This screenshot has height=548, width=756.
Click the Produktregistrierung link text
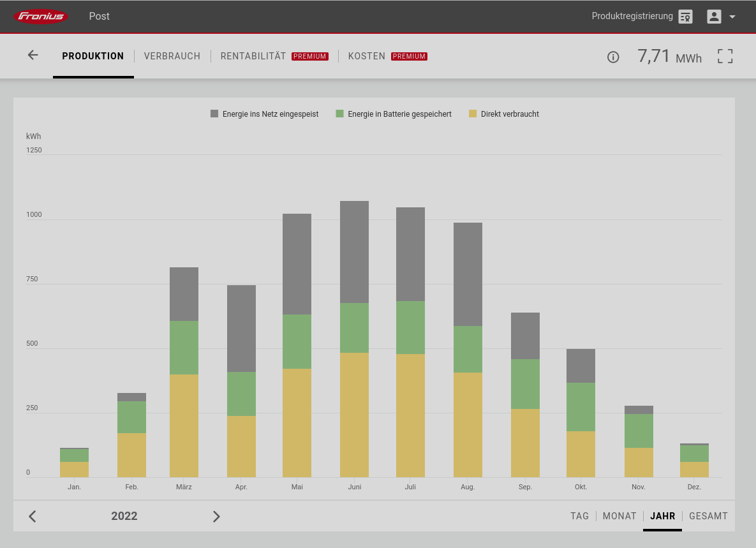tap(632, 17)
